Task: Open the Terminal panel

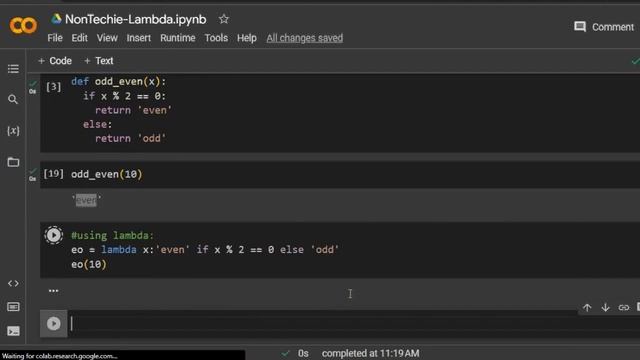Action: point(13,331)
